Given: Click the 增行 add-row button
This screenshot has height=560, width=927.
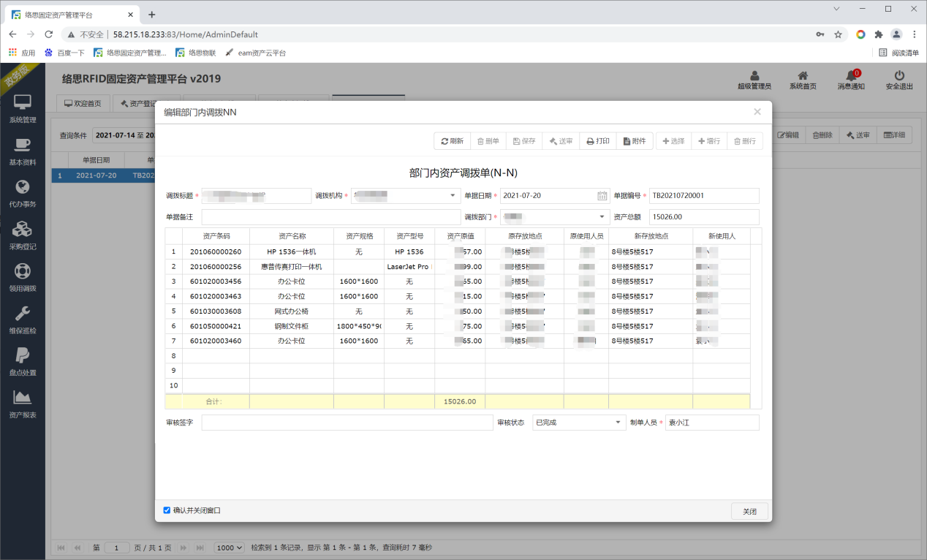Looking at the screenshot, I should (x=709, y=141).
